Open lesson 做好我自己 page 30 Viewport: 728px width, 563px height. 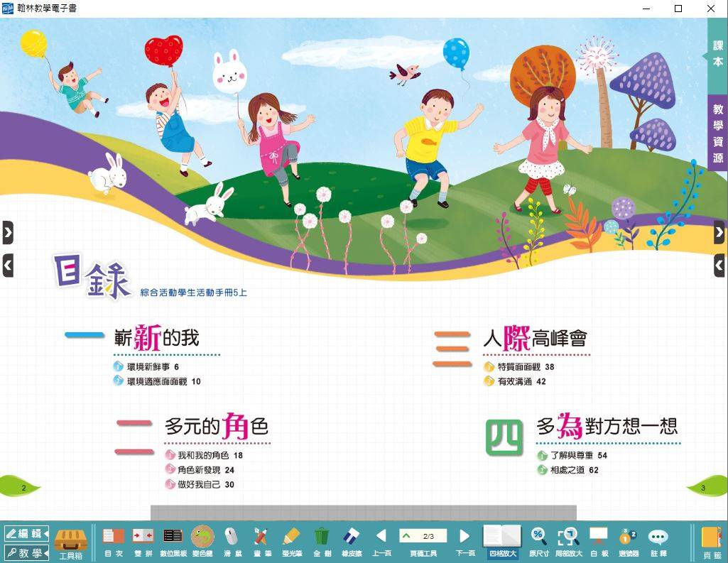[x=200, y=485]
